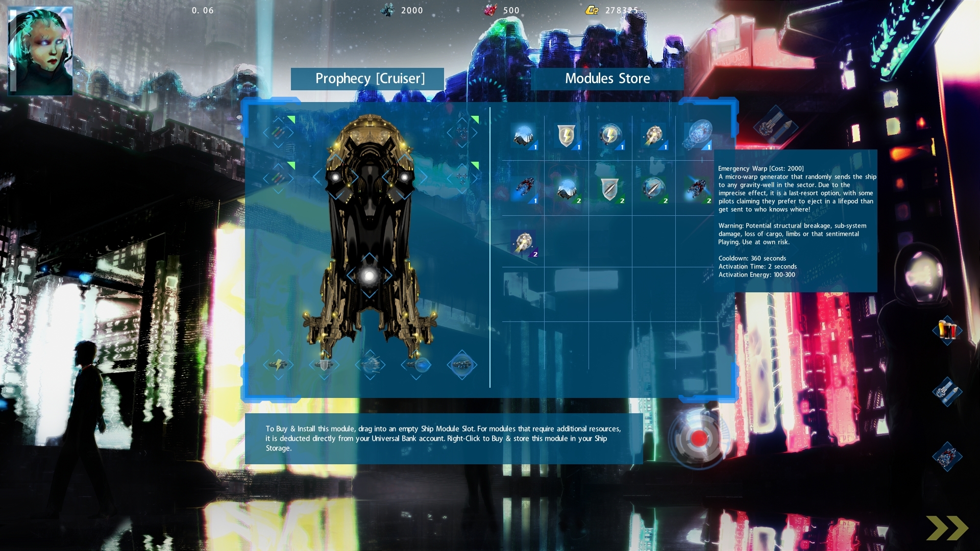Click the green mineral counter at top
Image resolution: width=980 pixels, height=551 pixels.
(401, 10)
